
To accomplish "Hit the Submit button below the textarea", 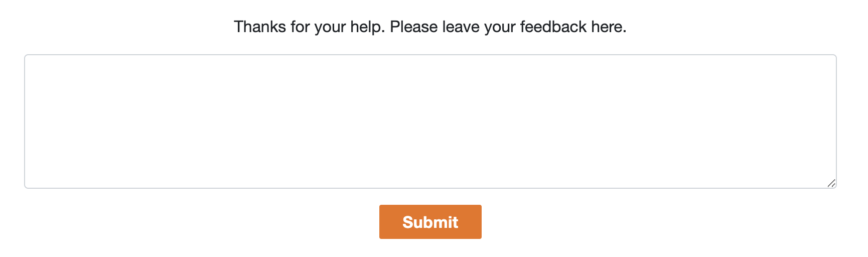I will coord(430,222).
